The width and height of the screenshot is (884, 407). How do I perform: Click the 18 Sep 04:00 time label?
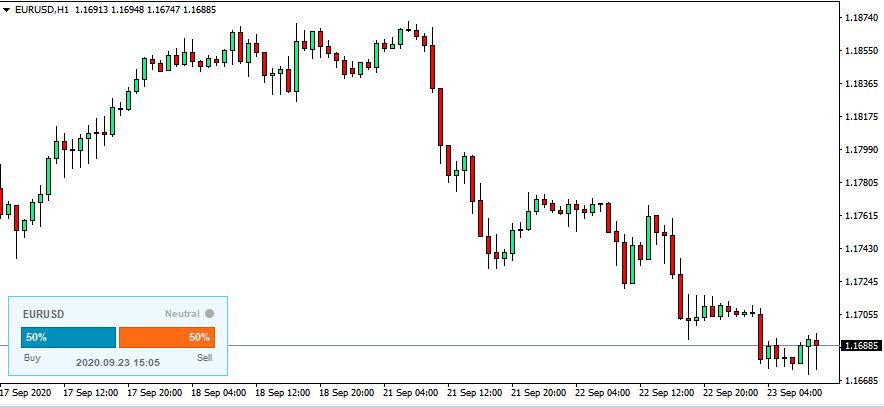[x=219, y=392]
